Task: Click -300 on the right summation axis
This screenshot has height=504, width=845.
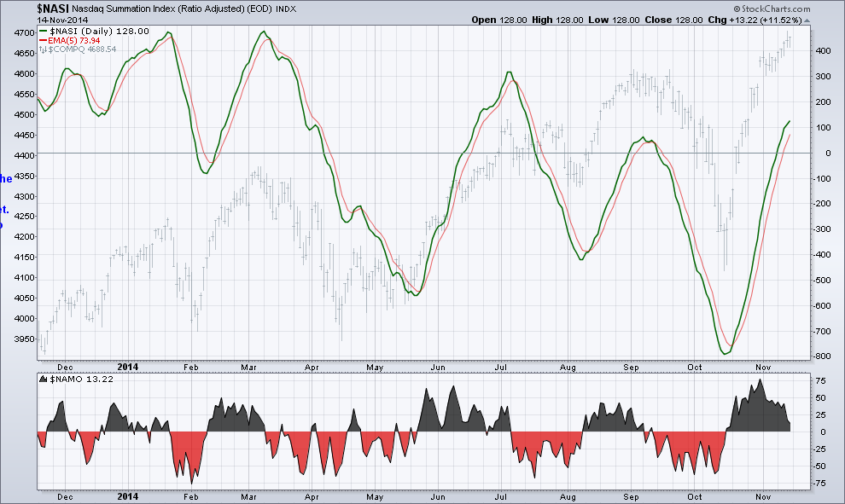Action: (x=822, y=229)
